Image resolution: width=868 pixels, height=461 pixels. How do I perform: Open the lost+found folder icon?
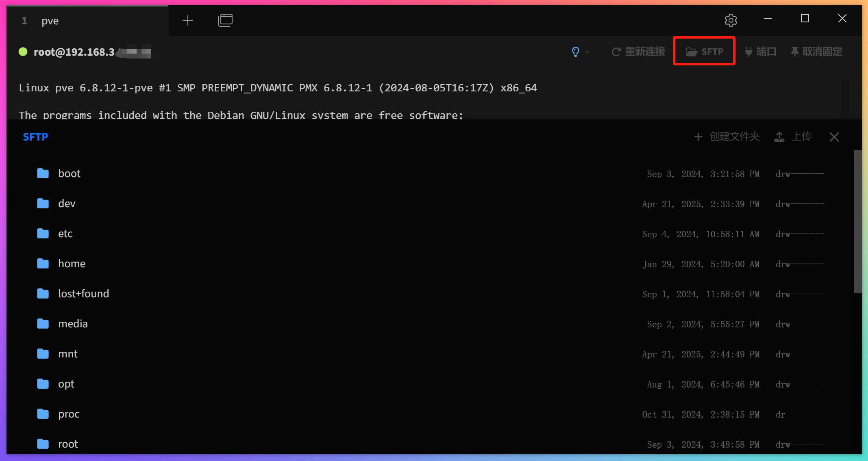(43, 294)
